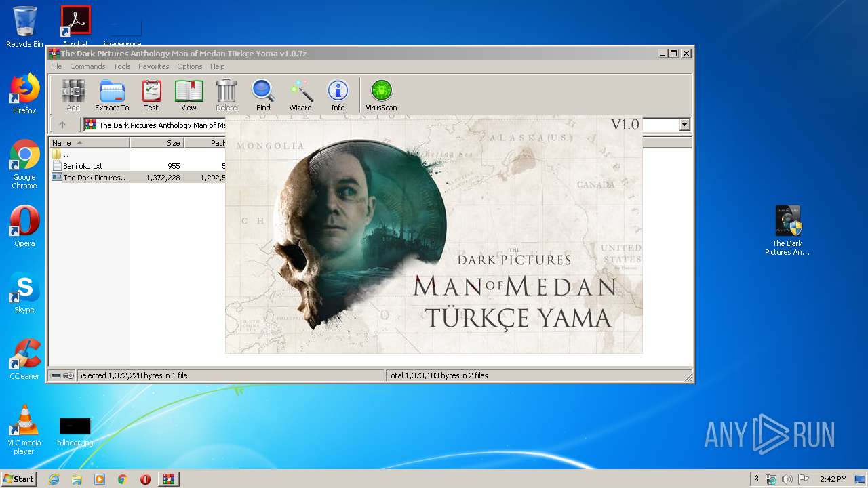This screenshot has height=488, width=868.
Task: Click 'Selected 1,372,228 bytes in 1 file' status
Action: tap(133, 375)
